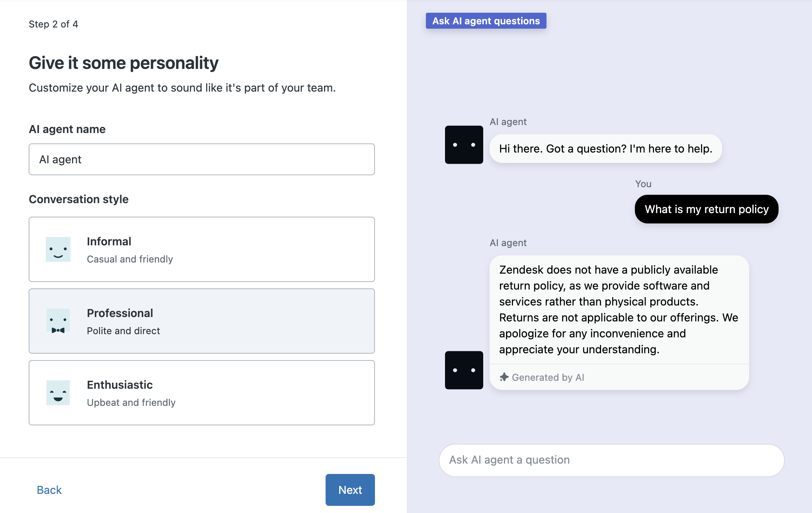812x513 pixels.
Task: Click the Enthusiastic grinning face icon
Action: pyautogui.click(x=58, y=393)
